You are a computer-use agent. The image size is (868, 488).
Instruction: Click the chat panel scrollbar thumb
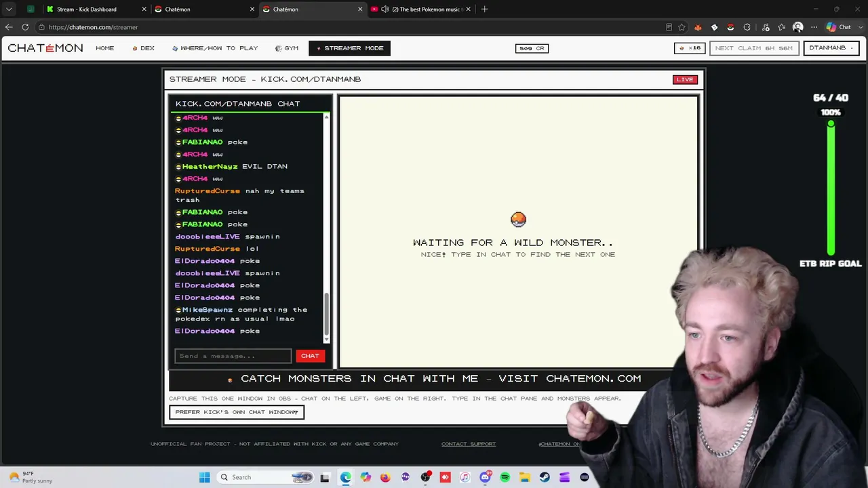(x=326, y=314)
